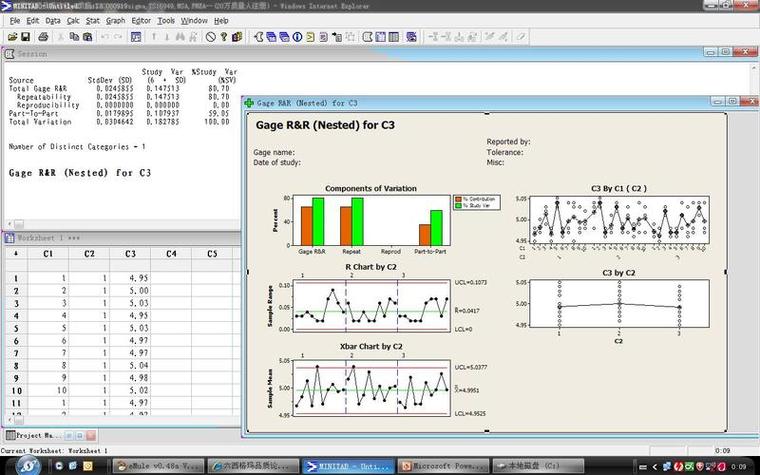Switch to Microsoft PowerPoint taskbar button
This screenshot has width=760, height=475.
(443, 466)
